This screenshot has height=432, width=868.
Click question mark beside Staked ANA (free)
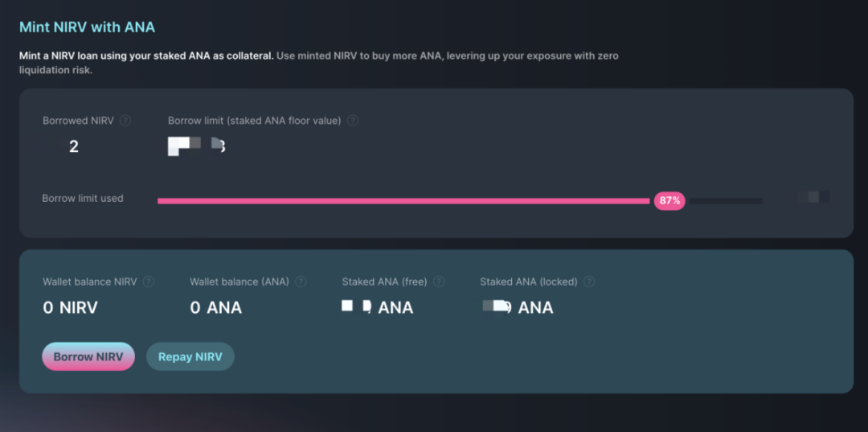(439, 282)
